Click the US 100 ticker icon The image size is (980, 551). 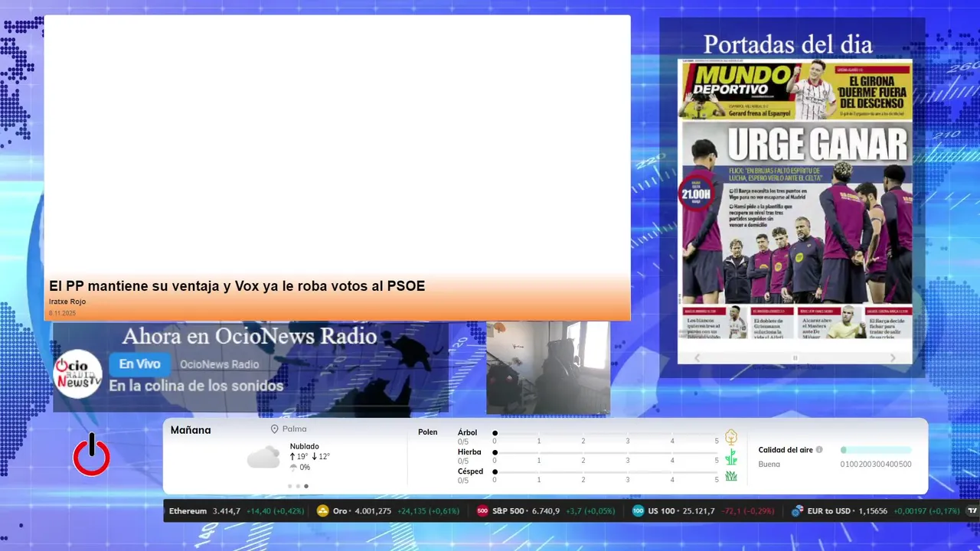coord(639,510)
